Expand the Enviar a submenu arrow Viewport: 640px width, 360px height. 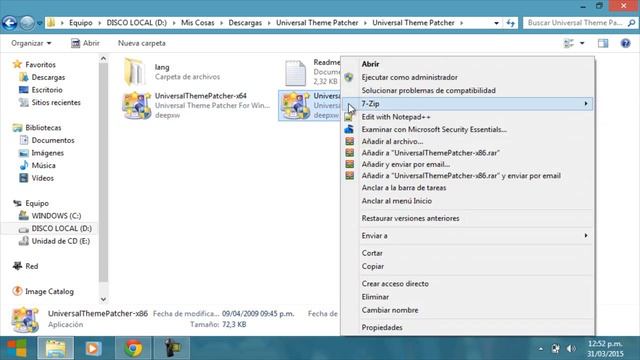point(586,236)
